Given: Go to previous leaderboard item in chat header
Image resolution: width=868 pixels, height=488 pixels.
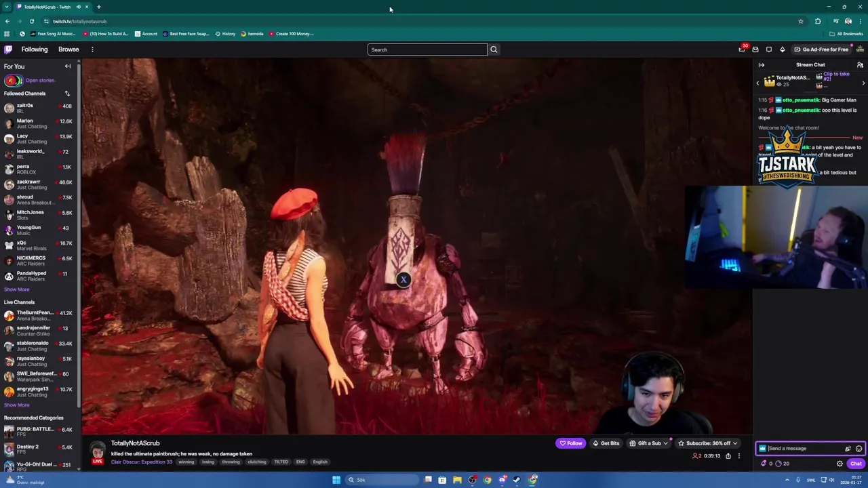Looking at the screenshot, I should [x=757, y=83].
